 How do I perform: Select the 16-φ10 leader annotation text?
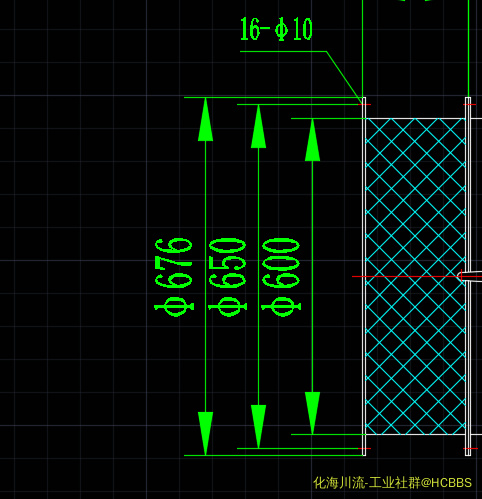[x=276, y=29]
